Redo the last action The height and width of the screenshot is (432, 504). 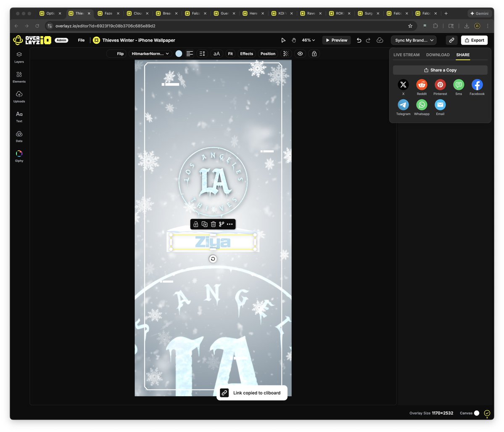coord(368,40)
